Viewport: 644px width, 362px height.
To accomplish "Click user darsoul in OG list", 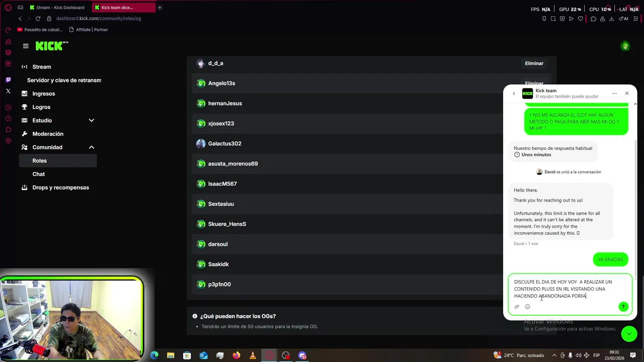I will point(218,244).
